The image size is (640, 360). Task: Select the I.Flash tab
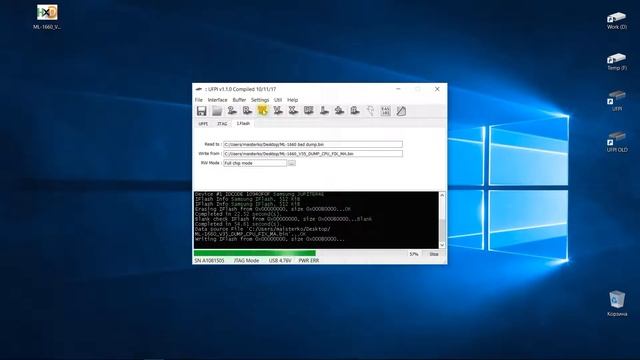tap(243, 123)
